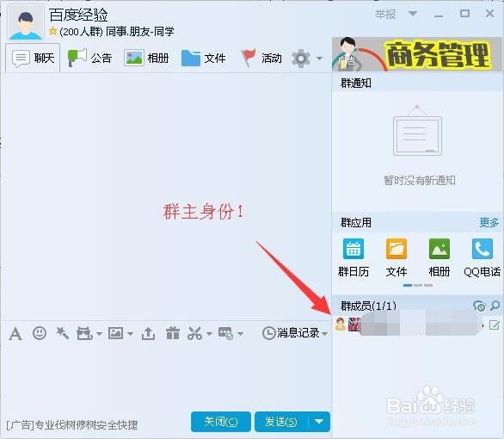Viewport: 504px width, 439px height.
Task: Close the chat window with X
Action: pos(490,14)
